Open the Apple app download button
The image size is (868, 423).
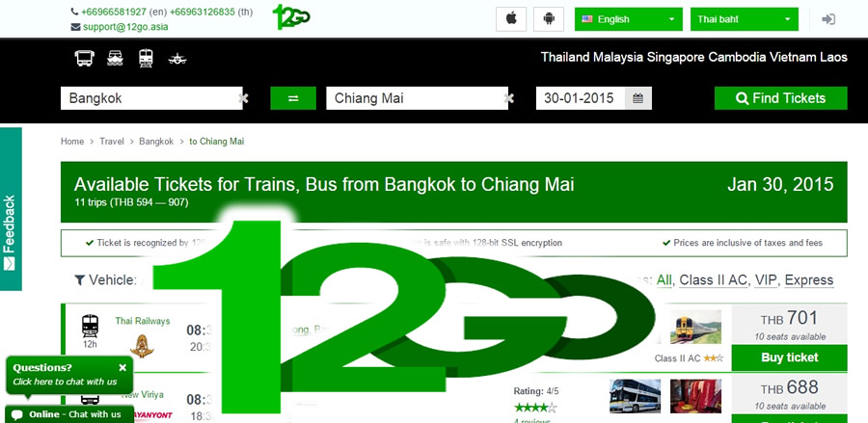tap(511, 19)
